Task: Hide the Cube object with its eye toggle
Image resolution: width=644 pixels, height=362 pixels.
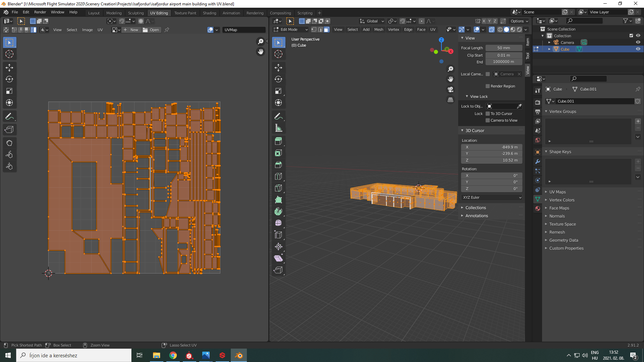Action: click(638, 49)
